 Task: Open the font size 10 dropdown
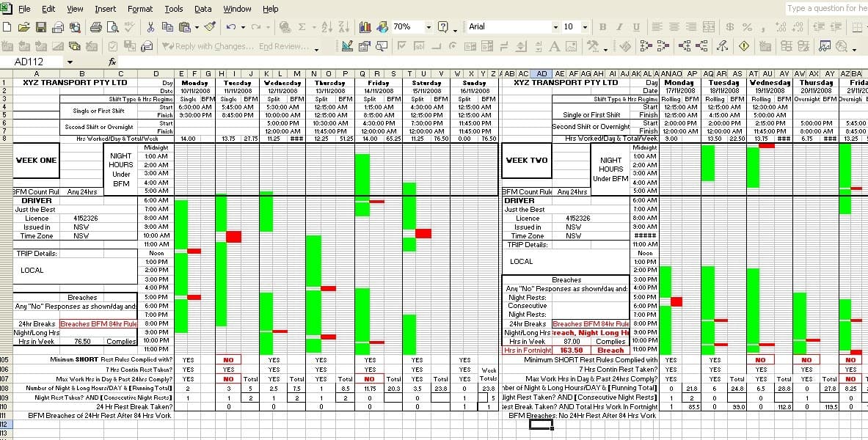(x=585, y=27)
